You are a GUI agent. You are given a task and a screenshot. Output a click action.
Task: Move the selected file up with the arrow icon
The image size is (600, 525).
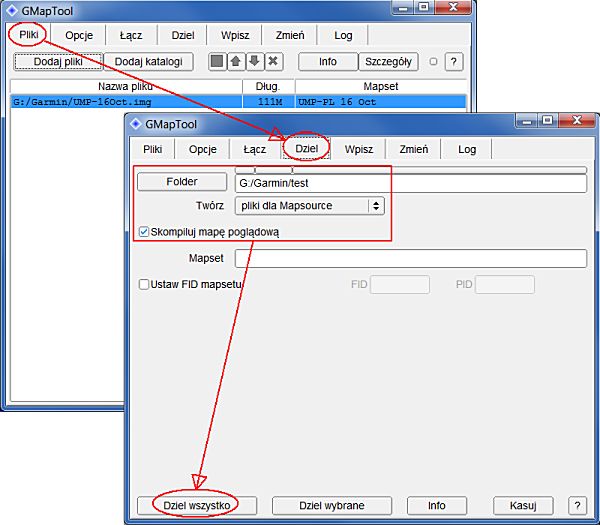pos(235,62)
